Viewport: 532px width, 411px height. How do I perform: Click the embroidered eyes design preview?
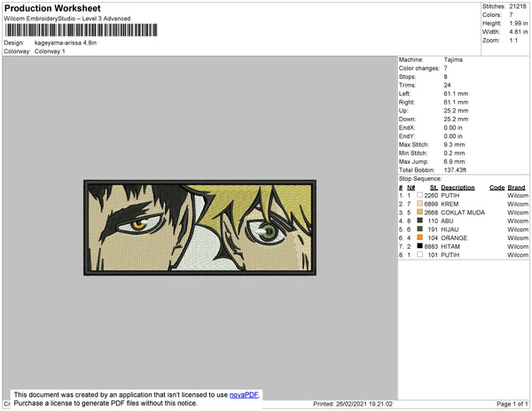point(199,228)
